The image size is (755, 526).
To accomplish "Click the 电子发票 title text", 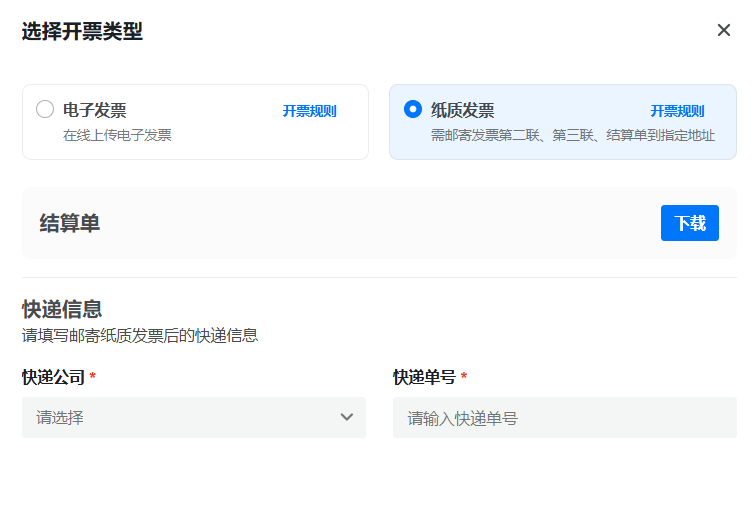I will [95, 110].
